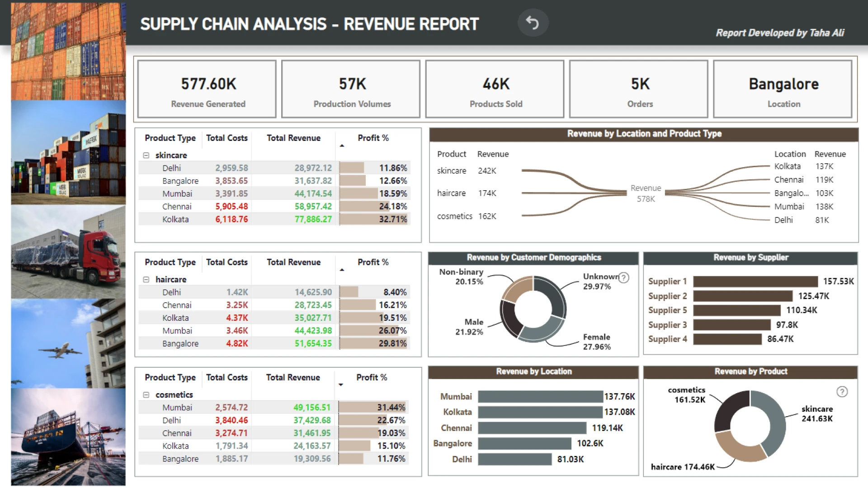
Task: Select the Production Volumes 57K card
Action: 351,89
